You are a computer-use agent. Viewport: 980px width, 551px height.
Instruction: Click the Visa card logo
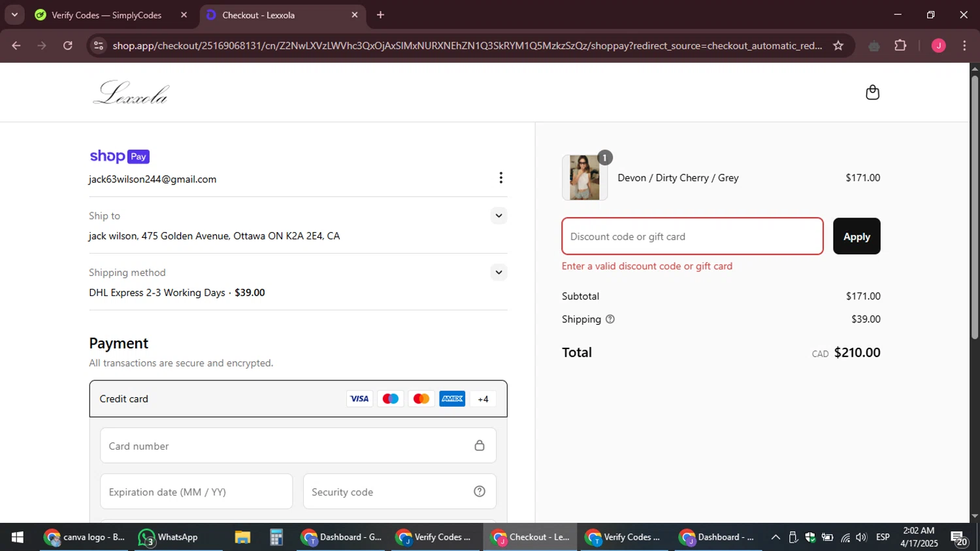(359, 399)
